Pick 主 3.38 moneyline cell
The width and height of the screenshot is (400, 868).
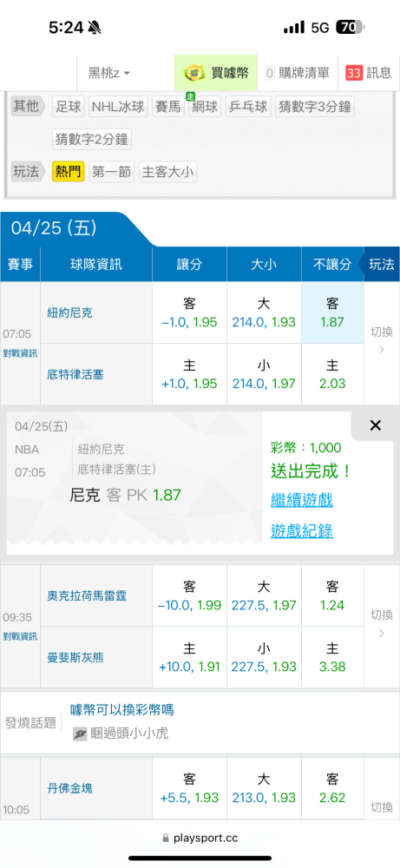(x=332, y=658)
